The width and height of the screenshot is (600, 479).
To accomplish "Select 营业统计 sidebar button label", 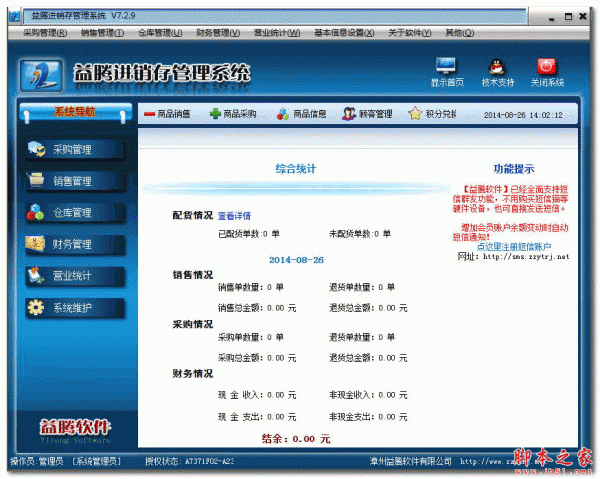I will tap(72, 276).
